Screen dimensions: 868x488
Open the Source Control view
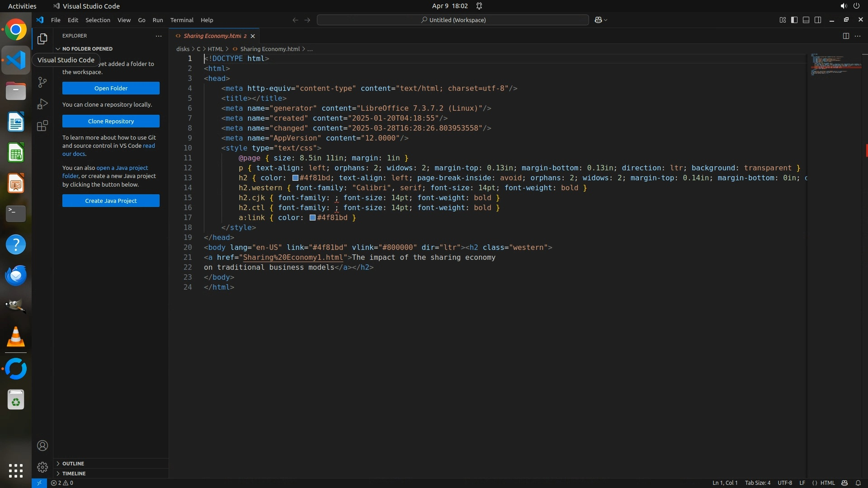42,82
